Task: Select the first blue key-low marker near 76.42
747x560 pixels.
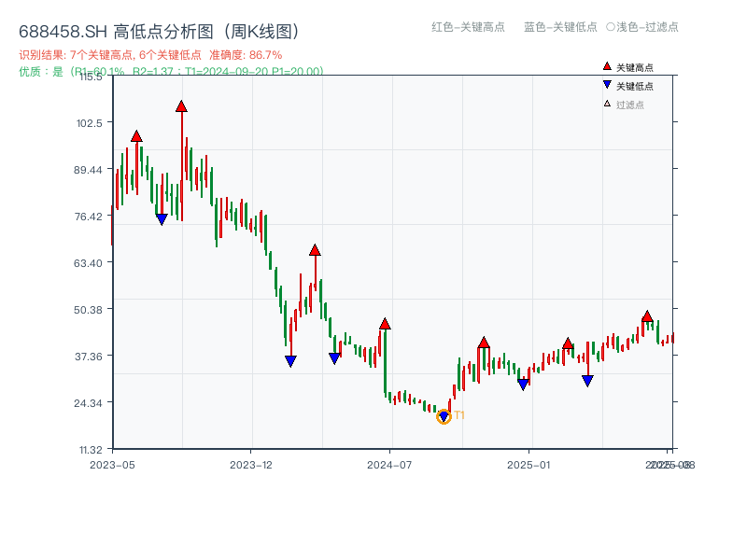Action: coord(162,219)
